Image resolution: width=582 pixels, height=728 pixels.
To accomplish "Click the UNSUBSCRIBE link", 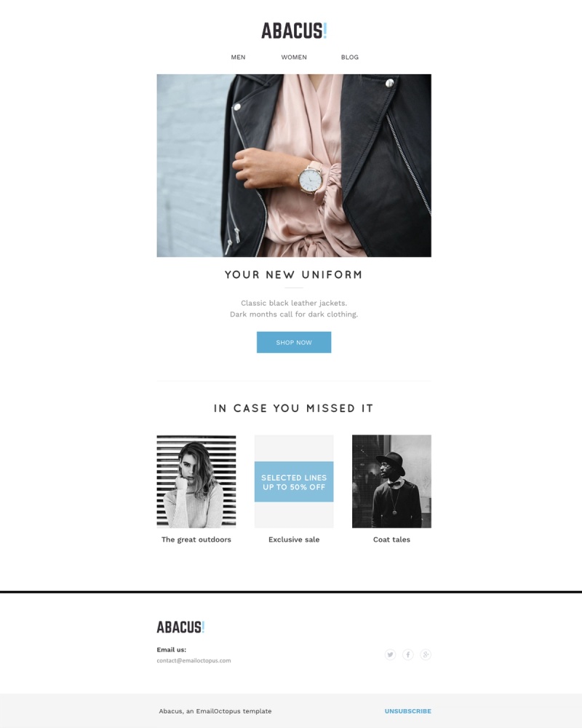I will 408,711.
